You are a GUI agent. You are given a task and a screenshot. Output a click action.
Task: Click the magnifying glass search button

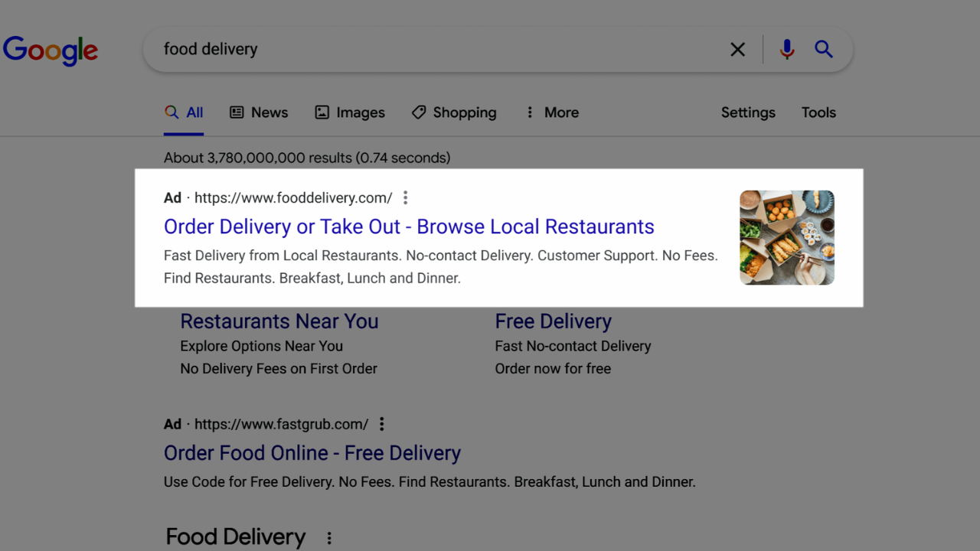pyautogui.click(x=823, y=50)
